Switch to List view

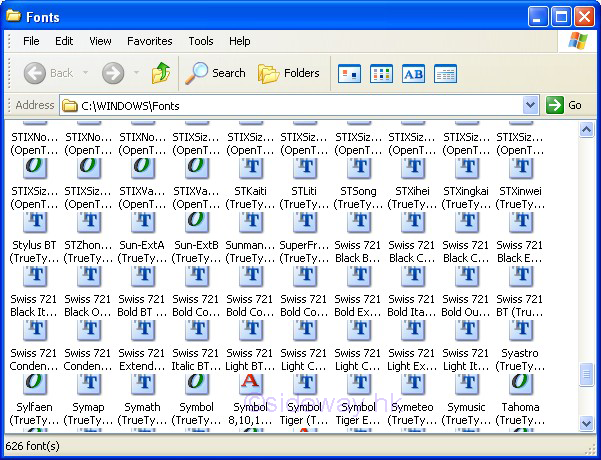381,73
